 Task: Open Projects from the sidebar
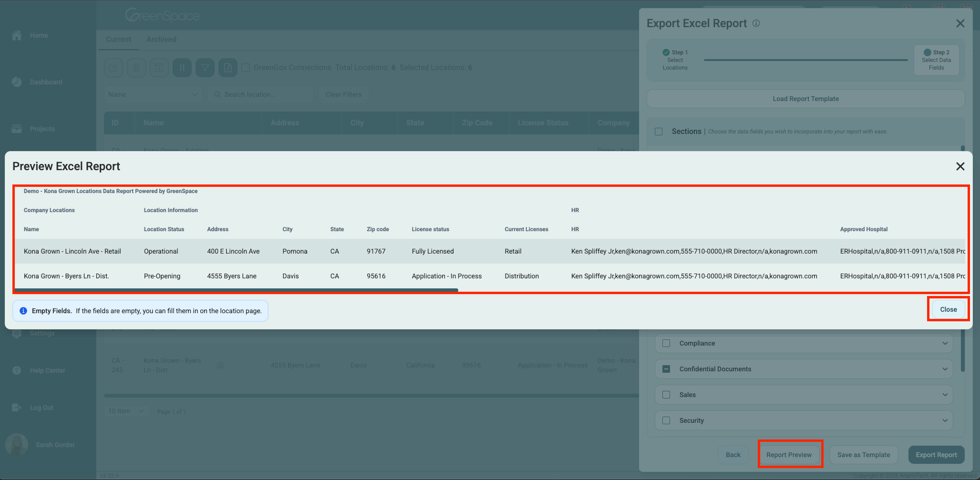[42, 129]
